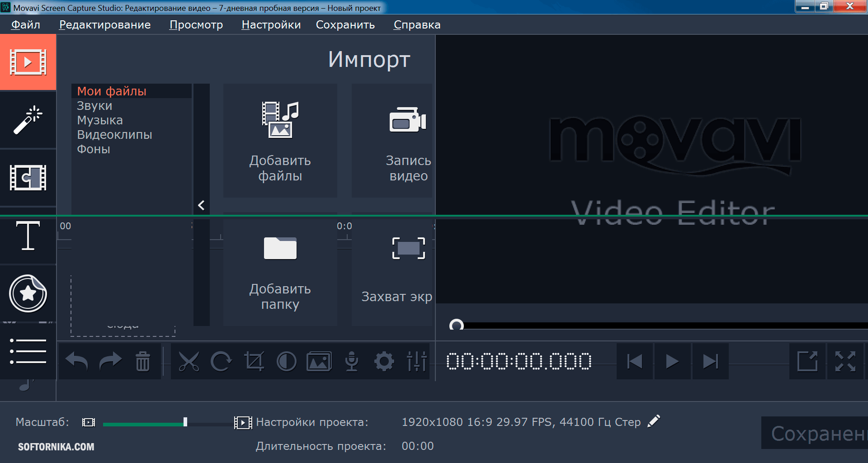
Task: Open the Сохранить menu
Action: tap(345, 25)
